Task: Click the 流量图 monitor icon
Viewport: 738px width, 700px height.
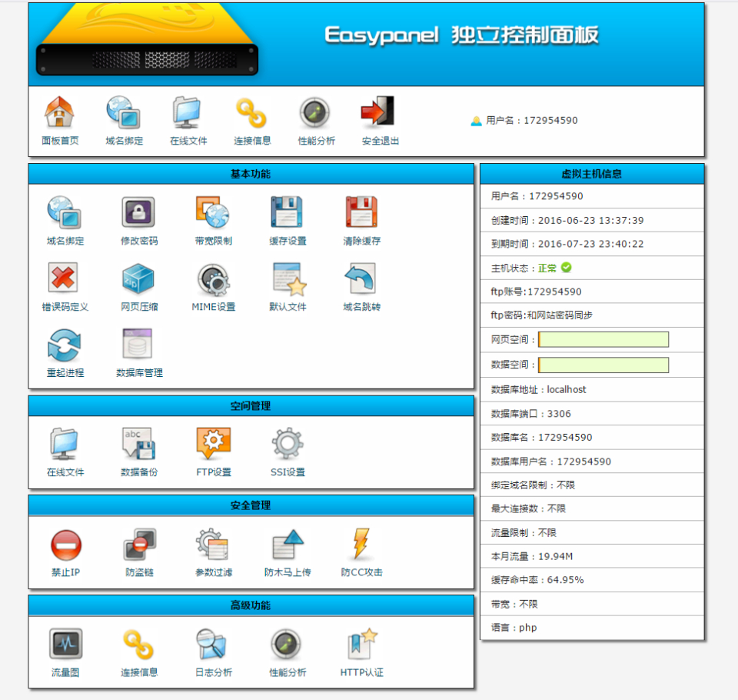Action: [66, 644]
